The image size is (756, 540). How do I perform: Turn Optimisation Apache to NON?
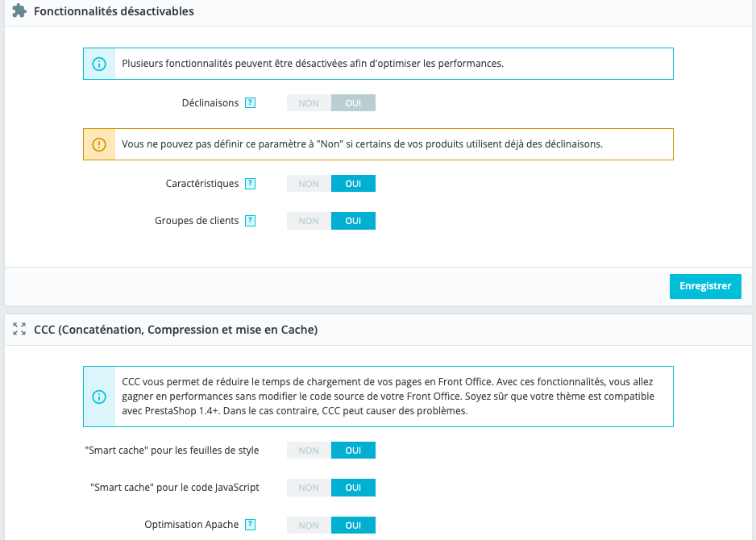coord(309,525)
